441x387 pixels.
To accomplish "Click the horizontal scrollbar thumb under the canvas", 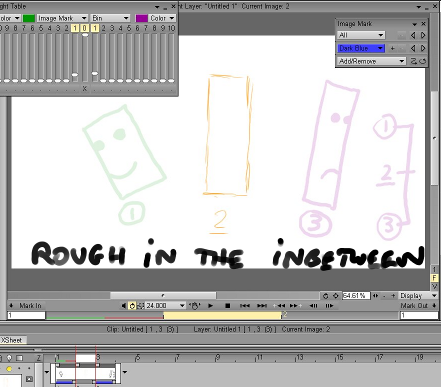I will (x=163, y=295).
